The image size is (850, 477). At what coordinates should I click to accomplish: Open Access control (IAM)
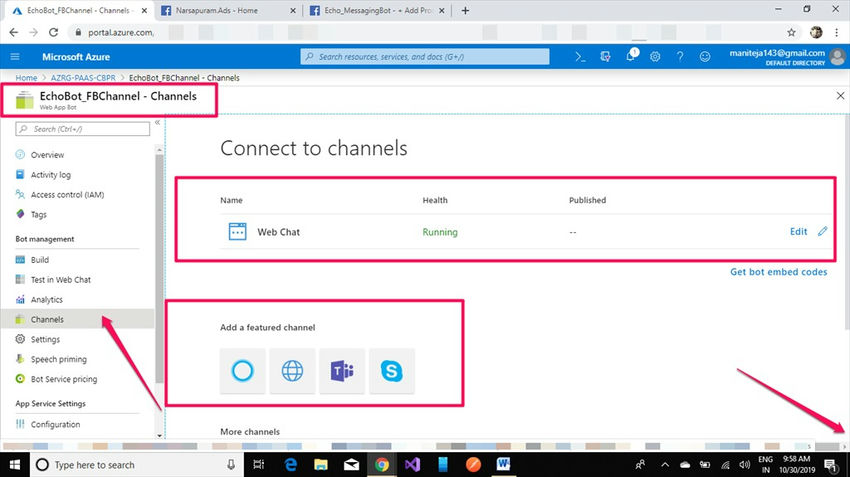click(x=67, y=195)
